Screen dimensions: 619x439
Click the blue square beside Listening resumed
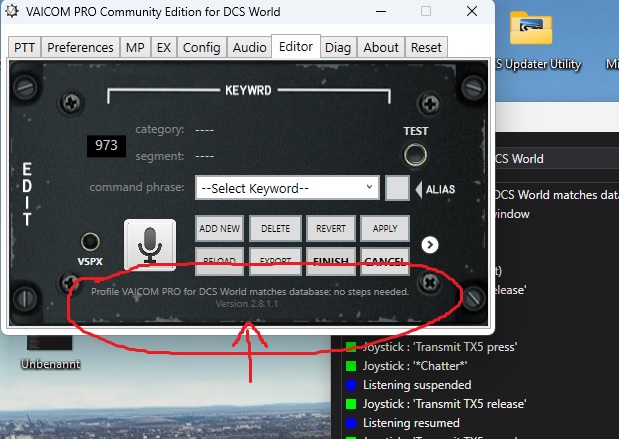tap(351, 422)
